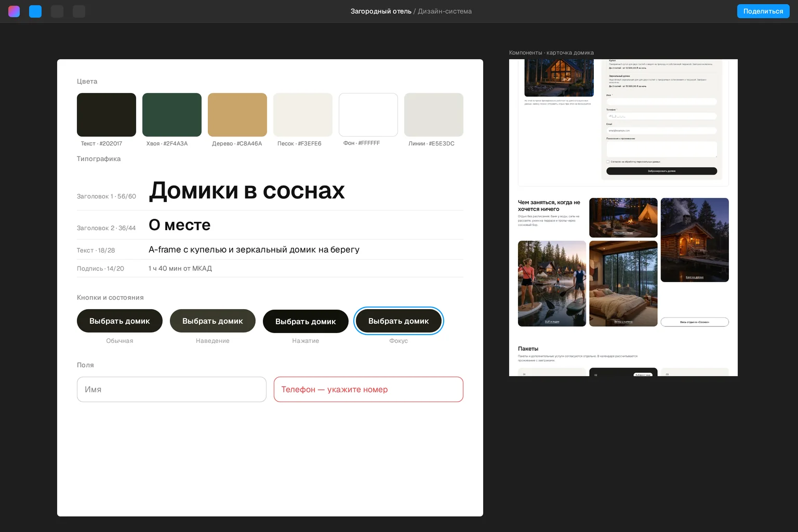Click the Выбрать домик button labeled Обычная
Viewport: 798px width, 532px height.
[x=119, y=321]
